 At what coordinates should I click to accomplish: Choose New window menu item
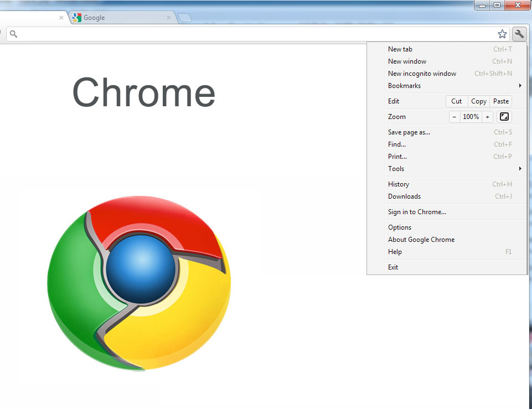[450, 61]
